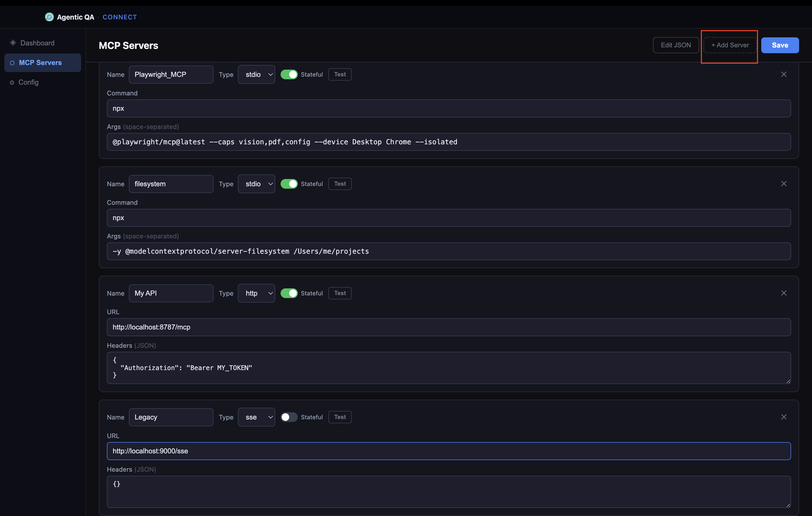Image resolution: width=812 pixels, height=516 pixels.
Task: Expand the sse type dropdown for Legacy
Action: [x=256, y=417]
